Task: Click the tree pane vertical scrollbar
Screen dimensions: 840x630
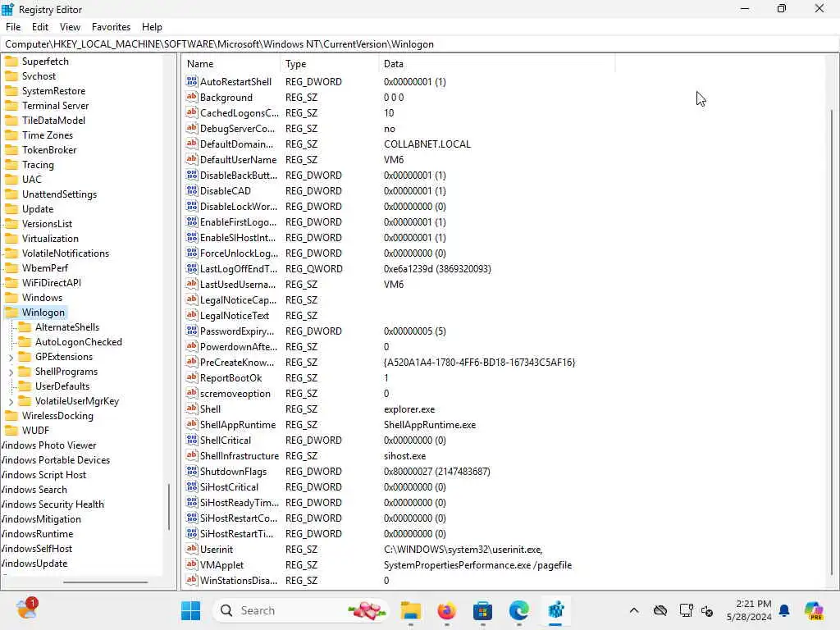Action: (169, 506)
